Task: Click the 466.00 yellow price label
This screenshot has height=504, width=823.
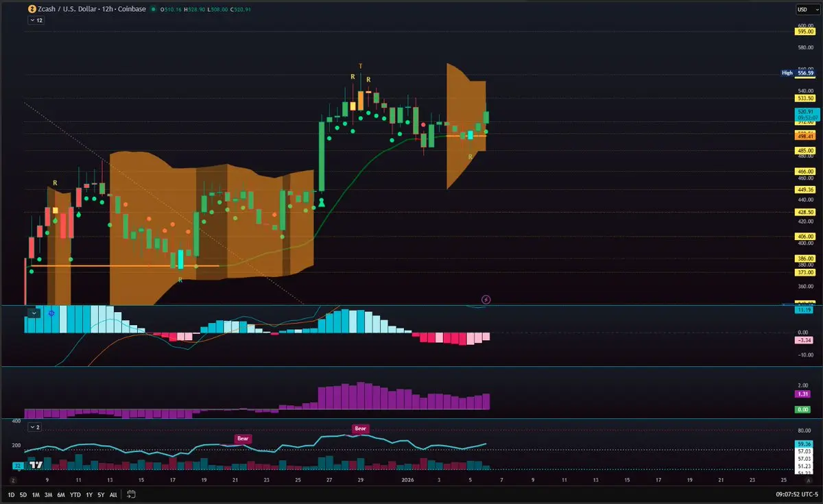Action: [x=804, y=171]
